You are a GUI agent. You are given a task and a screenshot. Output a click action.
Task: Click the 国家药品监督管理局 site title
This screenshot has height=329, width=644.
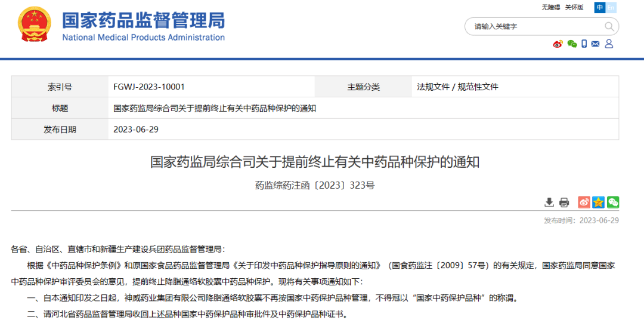click(143, 21)
